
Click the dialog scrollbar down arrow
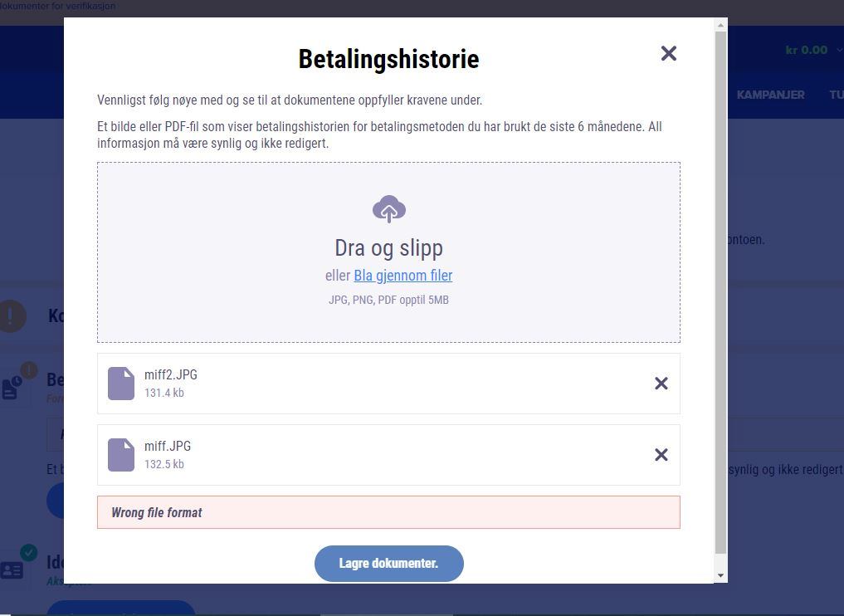pyautogui.click(x=720, y=575)
